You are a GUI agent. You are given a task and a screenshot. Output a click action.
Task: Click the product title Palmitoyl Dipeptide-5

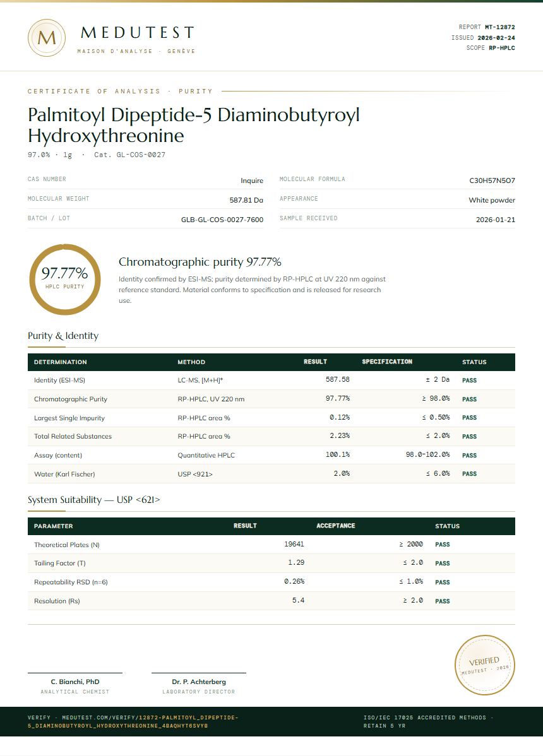click(x=193, y=126)
